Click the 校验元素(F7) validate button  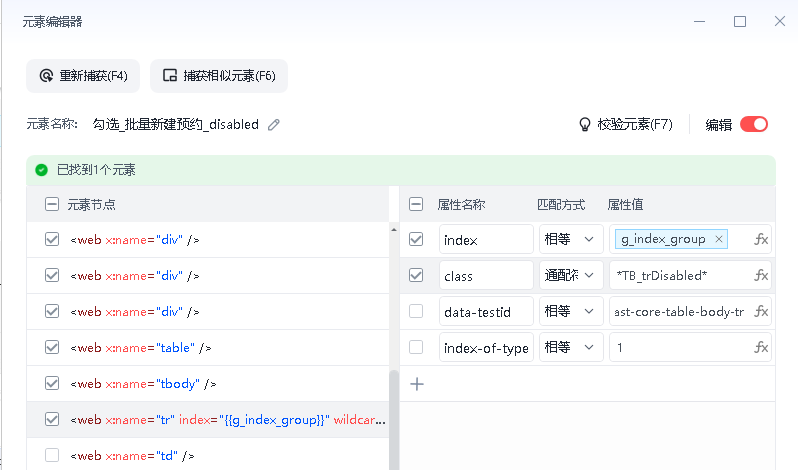626,125
